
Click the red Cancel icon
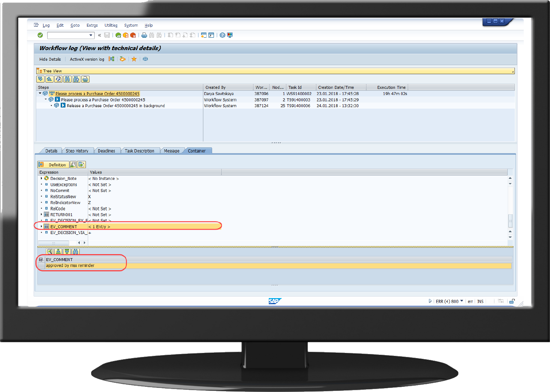coord(133,35)
